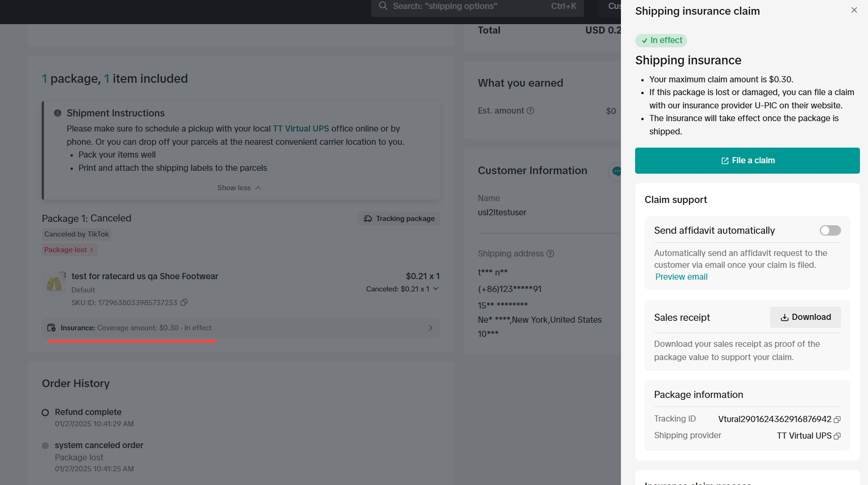Toggle Send affidavit automatically switch

[x=830, y=230]
